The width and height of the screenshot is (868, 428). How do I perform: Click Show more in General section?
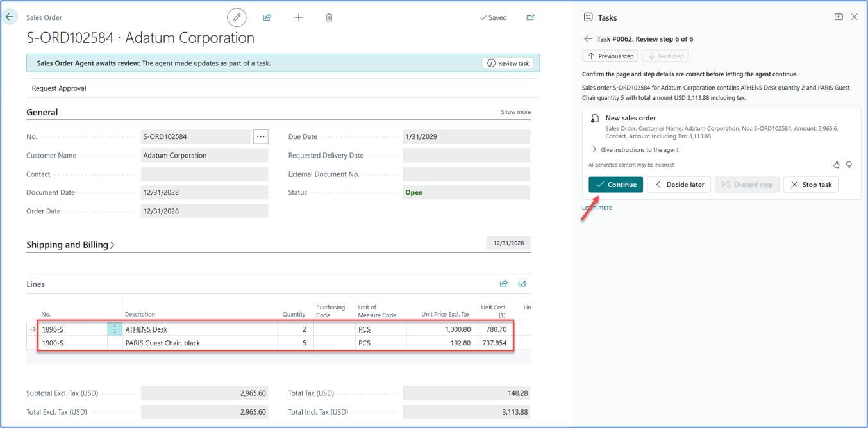click(x=515, y=112)
